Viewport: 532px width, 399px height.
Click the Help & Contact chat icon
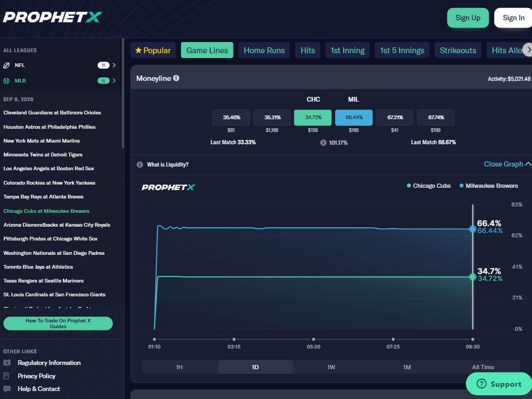[7, 389]
